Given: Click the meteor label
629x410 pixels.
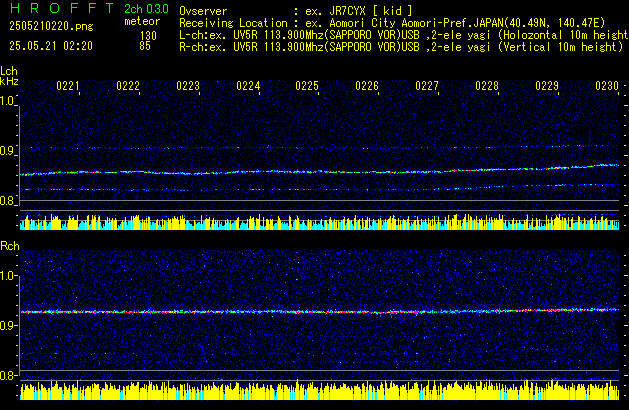Looking at the screenshot, I should pyautogui.click(x=142, y=21).
